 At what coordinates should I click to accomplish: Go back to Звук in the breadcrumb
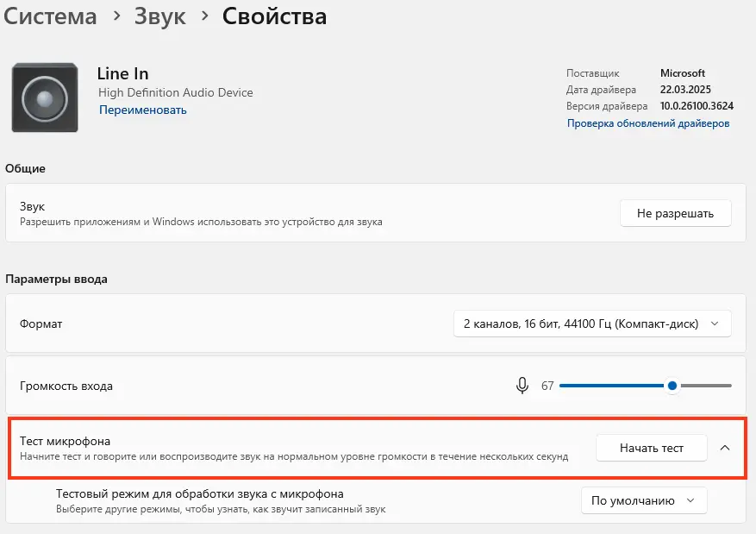point(159,16)
